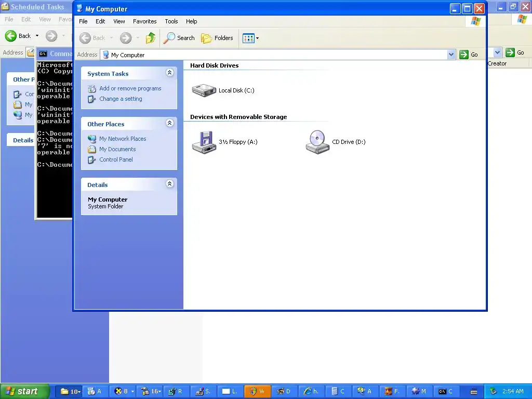
Task: Select the CD Drive (D:) icon
Action: 317,142
